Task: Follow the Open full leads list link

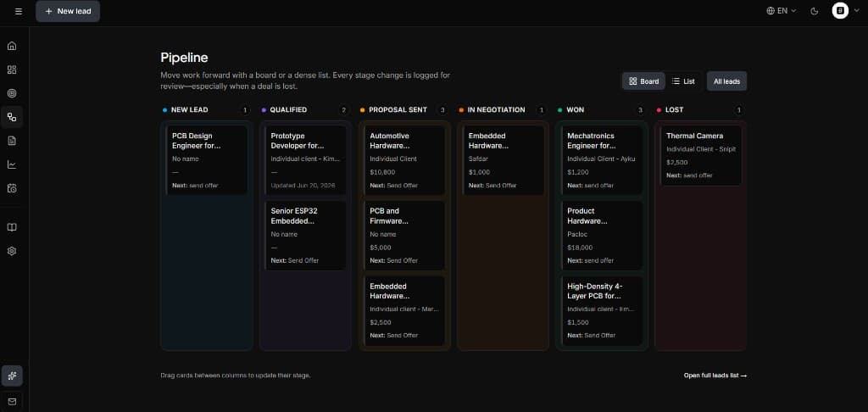Action: (x=715, y=376)
